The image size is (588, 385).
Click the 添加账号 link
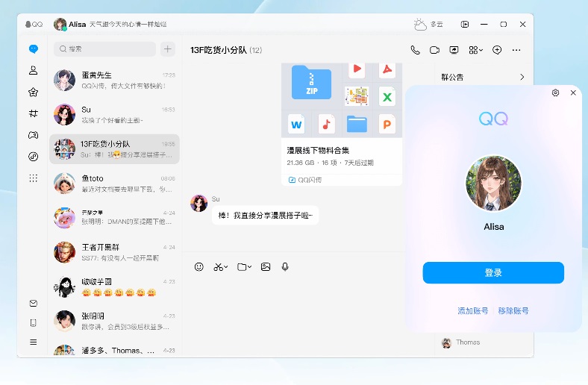(473, 310)
